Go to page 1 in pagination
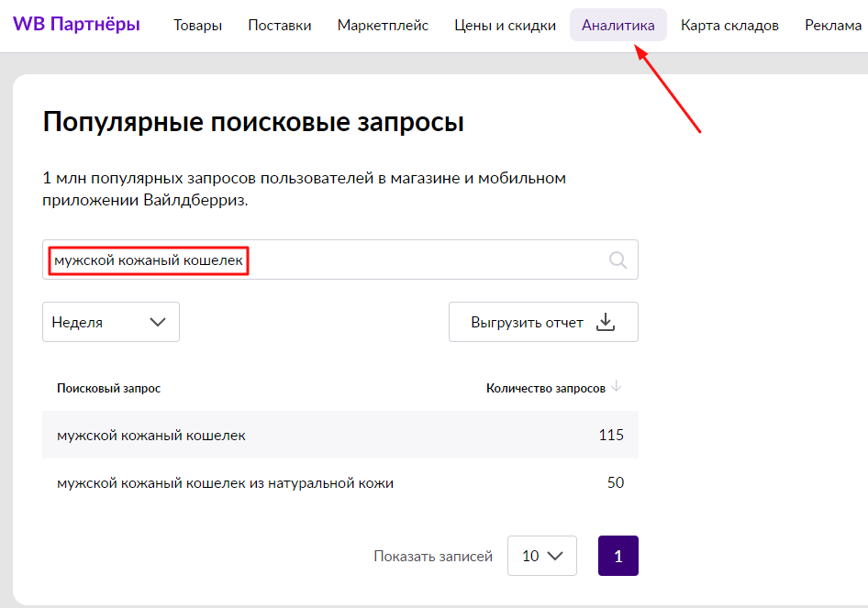 tap(618, 556)
